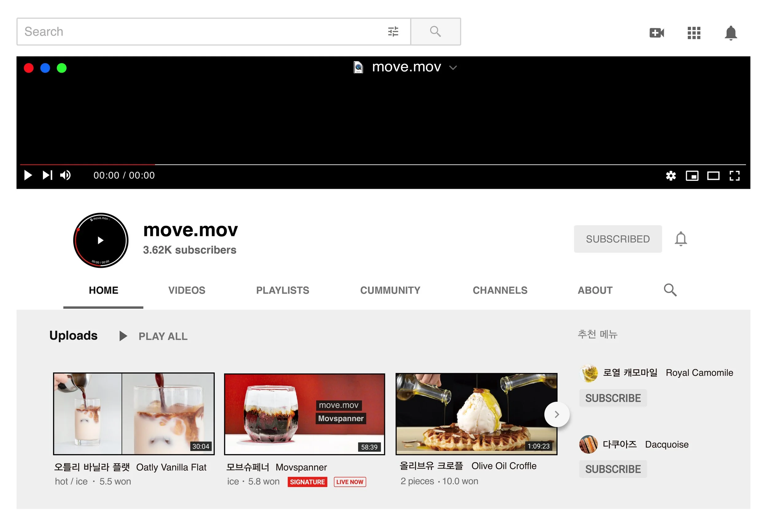
Task: Mute the player volume speaker
Action: tap(65, 175)
